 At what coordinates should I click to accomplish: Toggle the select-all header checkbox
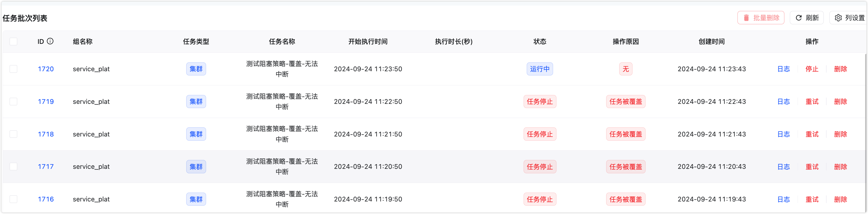[14, 41]
